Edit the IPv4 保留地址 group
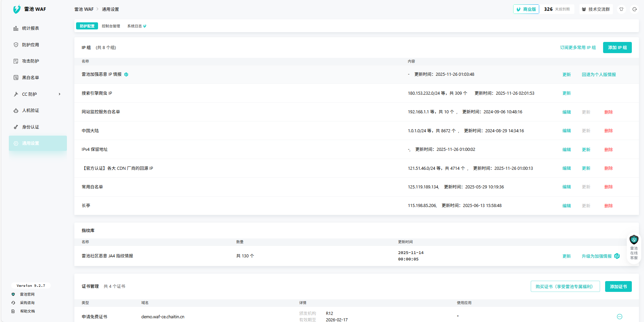Viewport: 644px width, 322px height. point(567,150)
